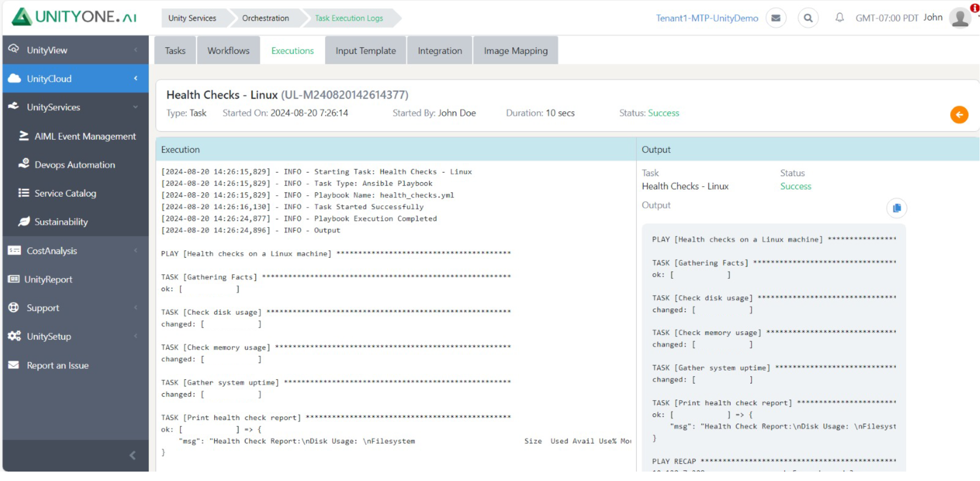Copy output using the clipboard icon
This screenshot has width=980, height=481.
pyautogui.click(x=897, y=208)
